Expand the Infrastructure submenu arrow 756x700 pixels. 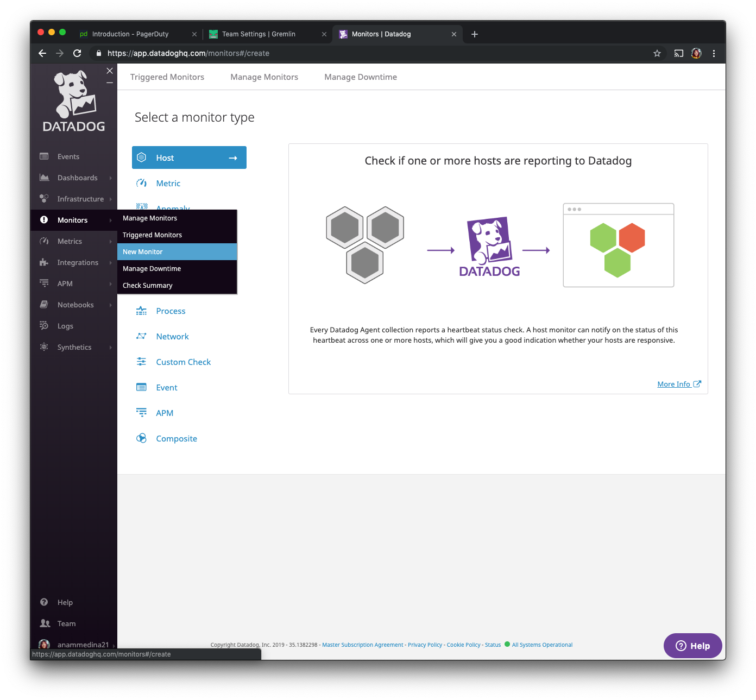[x=110, y=199]
